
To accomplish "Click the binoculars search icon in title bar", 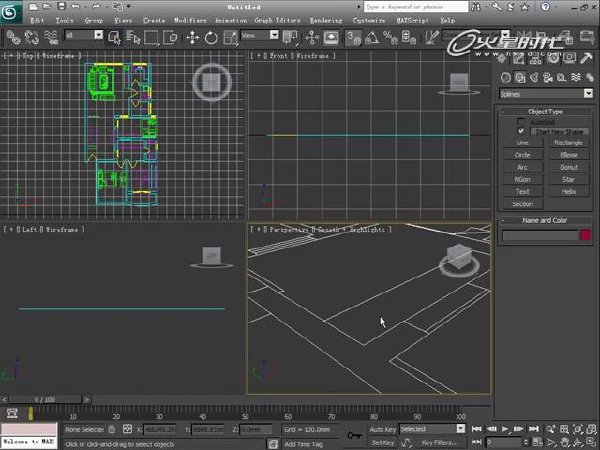I will pos(477,7).
